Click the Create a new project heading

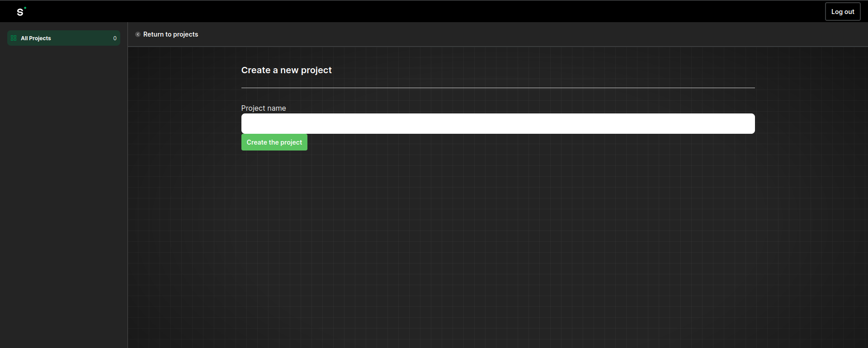point(286,70)
